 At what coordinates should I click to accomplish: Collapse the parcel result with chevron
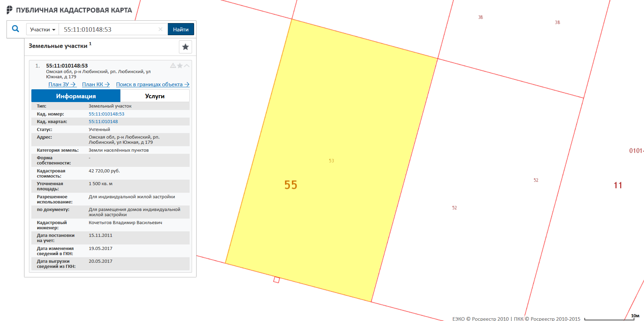[187, 66]
